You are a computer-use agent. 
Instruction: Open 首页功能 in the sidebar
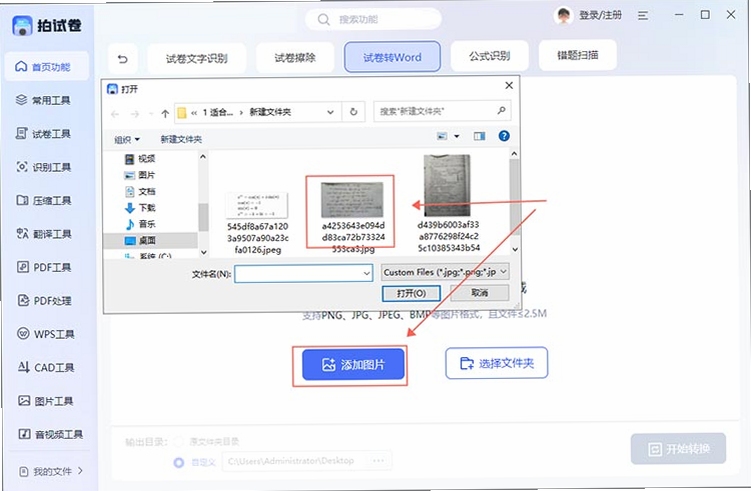(x=46, y=67)
